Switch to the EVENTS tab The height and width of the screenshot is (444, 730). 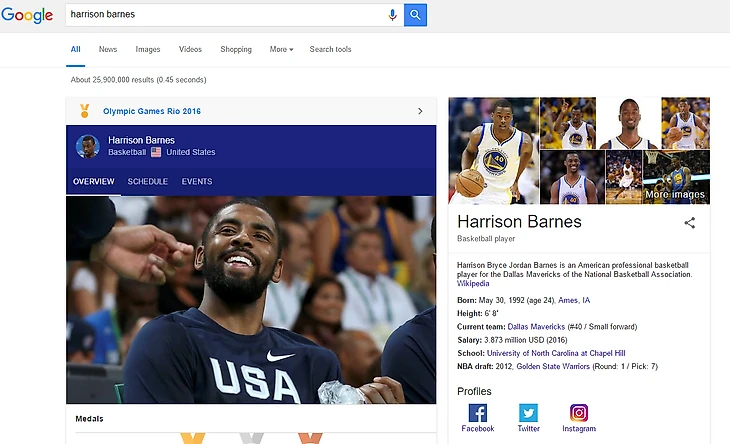click(x=196, y=182)
